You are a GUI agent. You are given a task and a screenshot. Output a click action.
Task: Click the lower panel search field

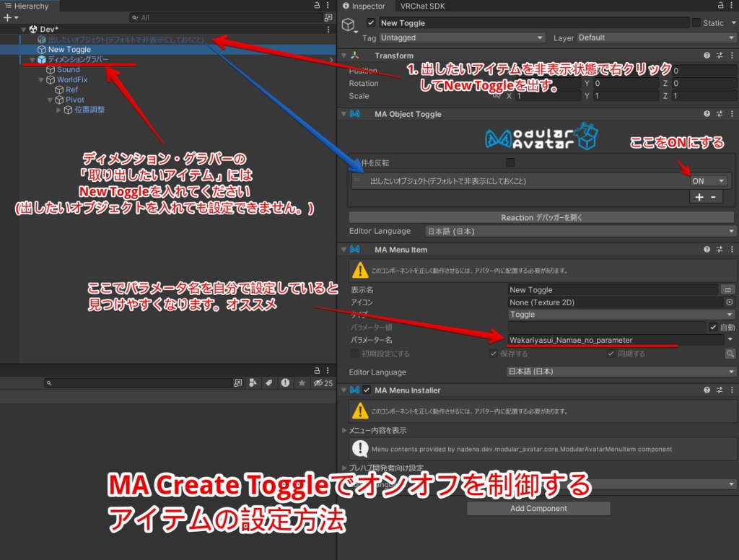pyautogui.click(x=138, y=382)
